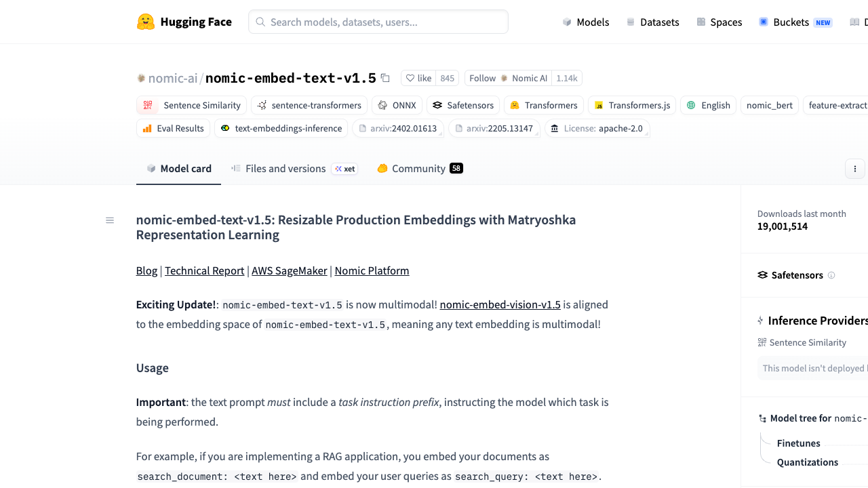Open Models in the top navigation
Viewport: 868px width, 488px height.
586,22
